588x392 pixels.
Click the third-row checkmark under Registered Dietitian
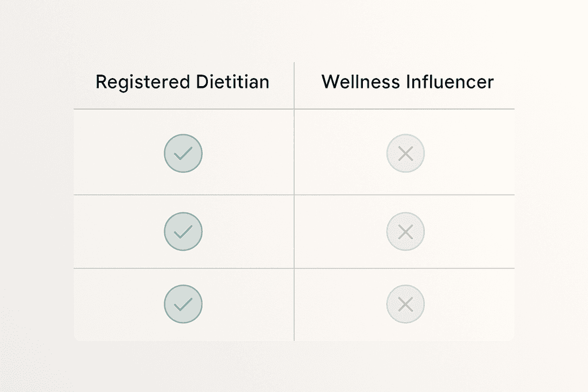183,304
